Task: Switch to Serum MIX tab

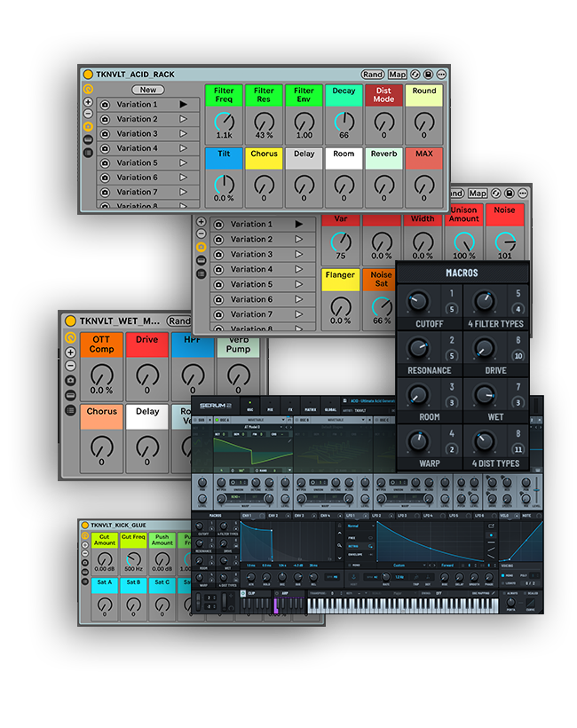Action: 270,407
